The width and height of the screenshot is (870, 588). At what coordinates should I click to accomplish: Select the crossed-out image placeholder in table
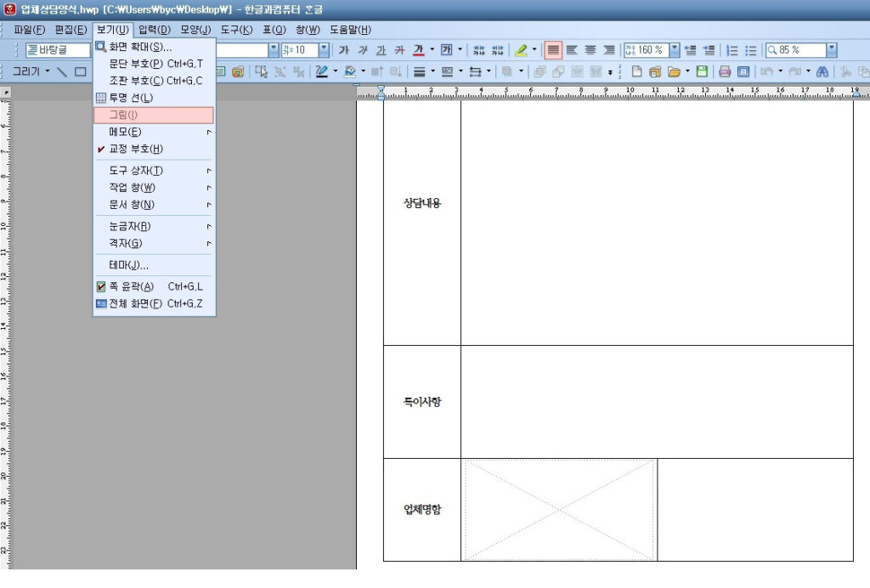(559, 510)
